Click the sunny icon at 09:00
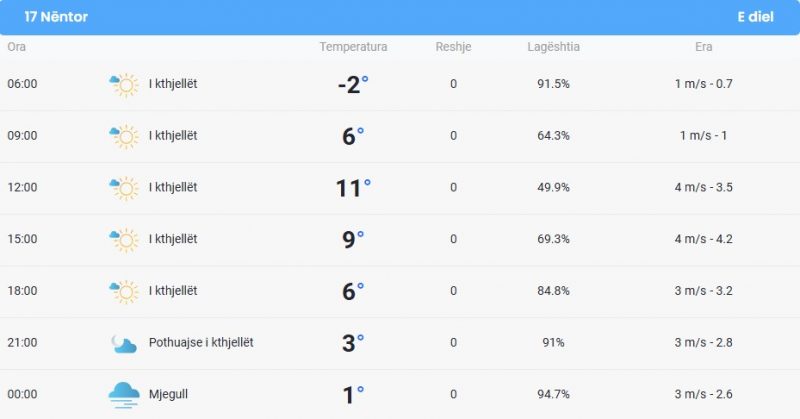Viewport: 800px width, 419px height. [x=124, y=136]
